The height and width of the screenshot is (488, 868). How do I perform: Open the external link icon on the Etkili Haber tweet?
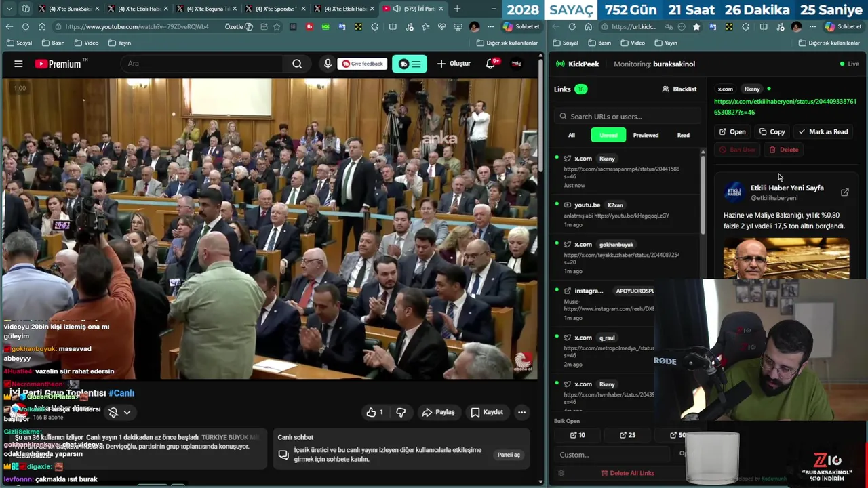coord(844,192)
